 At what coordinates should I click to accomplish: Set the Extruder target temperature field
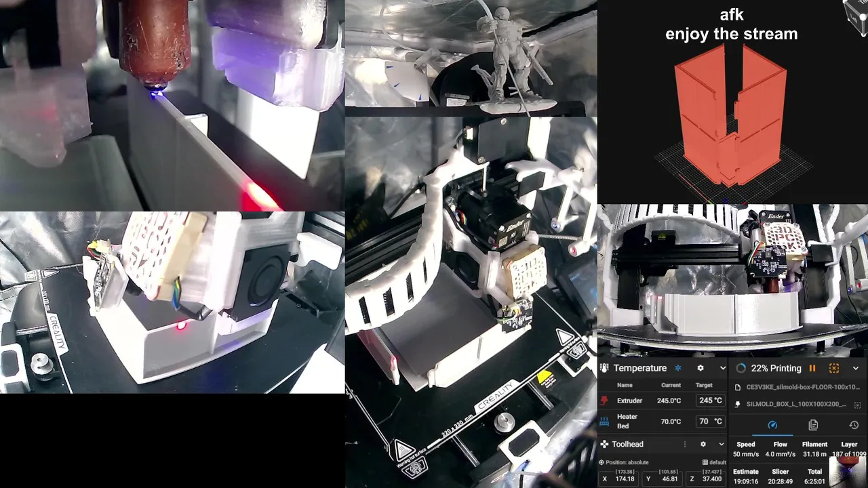pos(711,401)
